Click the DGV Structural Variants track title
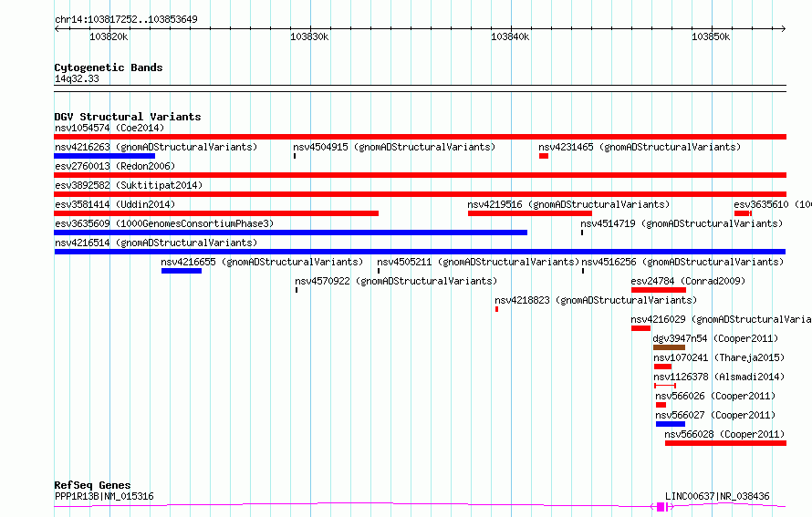 128,117
